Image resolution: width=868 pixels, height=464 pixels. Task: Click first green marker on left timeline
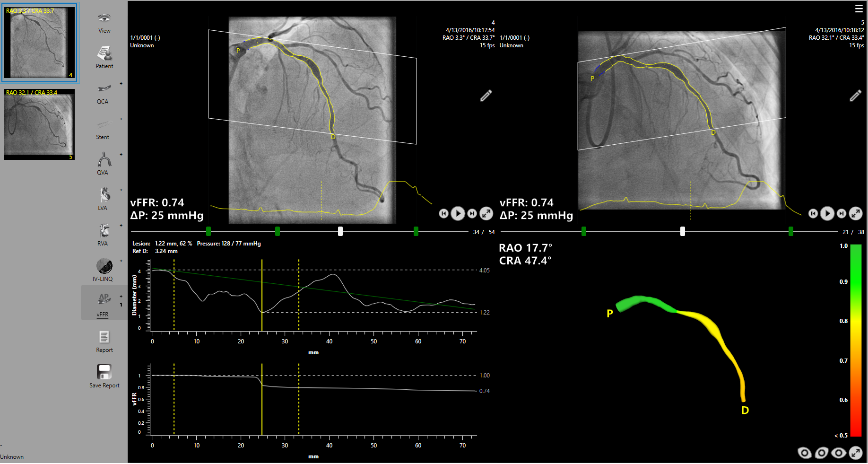pos(208,231)
